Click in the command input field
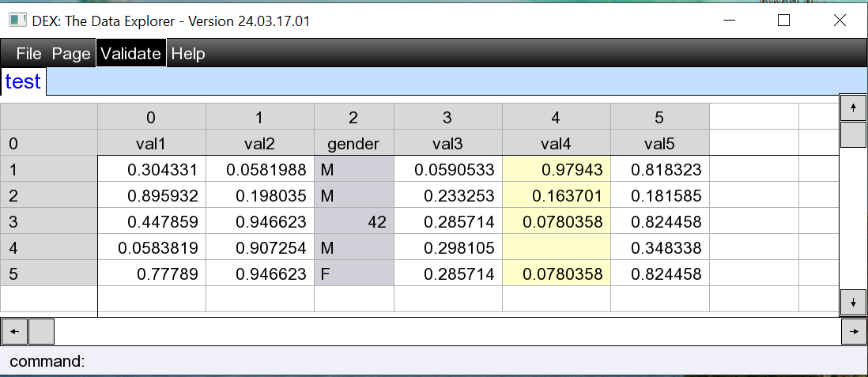 pos(474,361)
